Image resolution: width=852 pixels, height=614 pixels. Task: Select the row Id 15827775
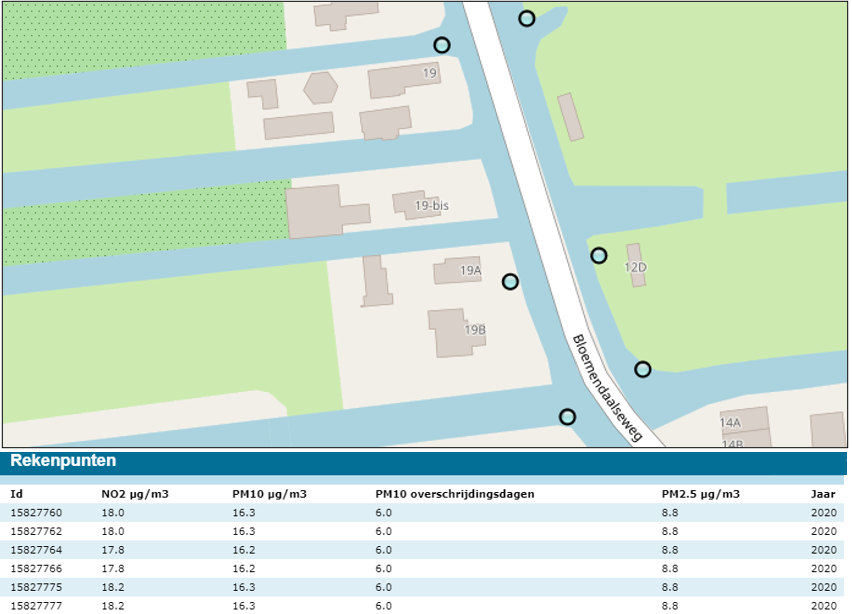(x=422, y=587)
